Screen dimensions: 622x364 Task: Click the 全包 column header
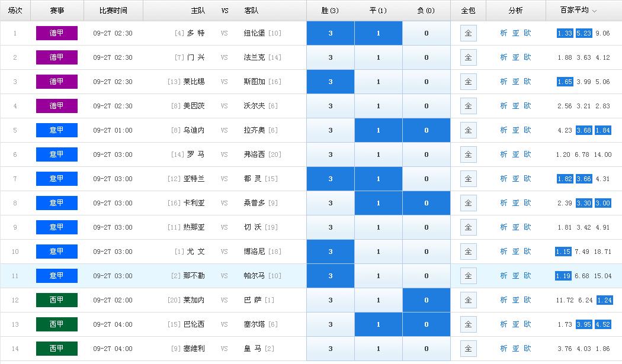click(x=468, y=11)
